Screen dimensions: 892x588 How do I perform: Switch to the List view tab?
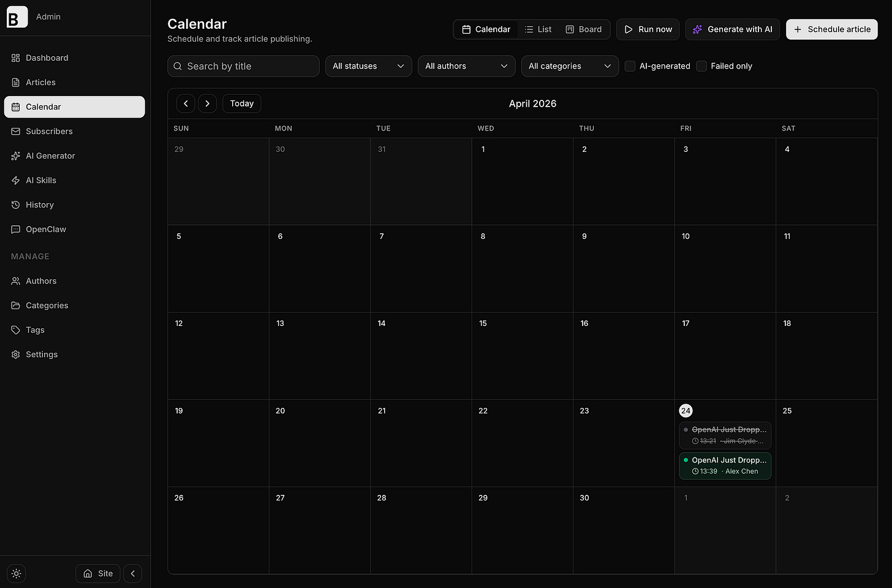point(538,29)
